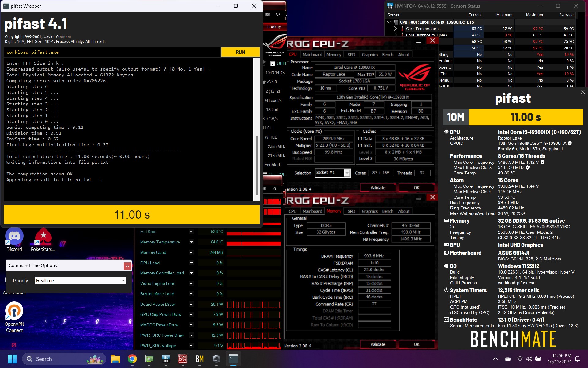
Task: Toggle the UEFI checkbox in GPU-Z
Action: [x=273, y=64]
